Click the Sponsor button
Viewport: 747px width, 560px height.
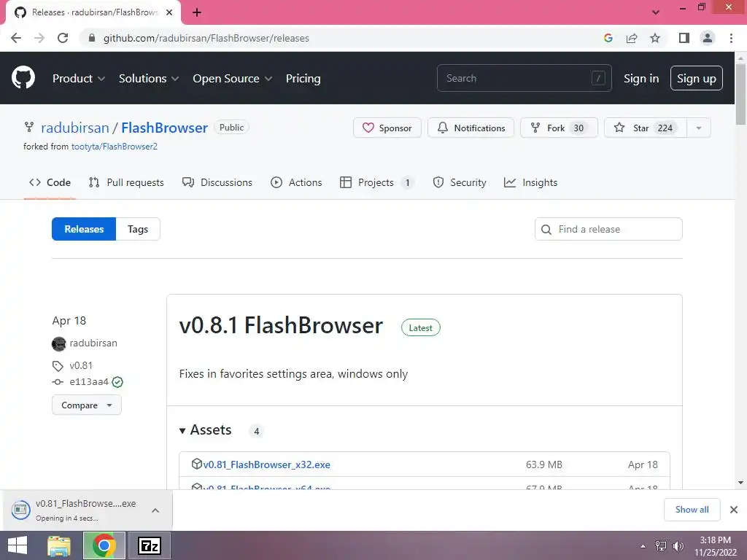[x=387, y=128]
